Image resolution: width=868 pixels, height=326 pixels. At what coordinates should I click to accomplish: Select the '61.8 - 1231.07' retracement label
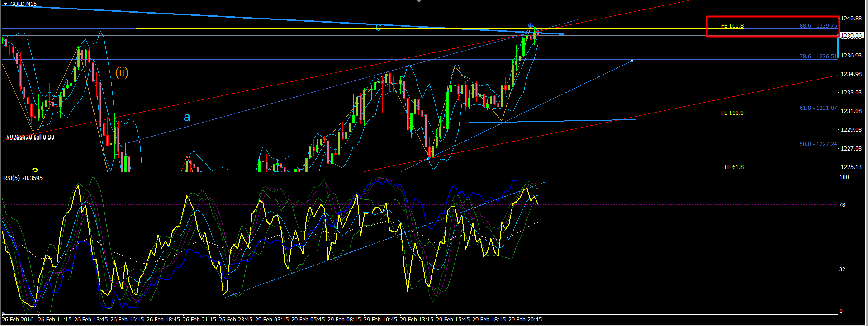[x=818, y=108]
